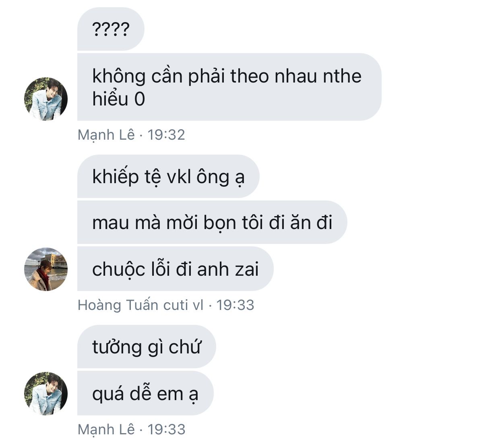Select the '????' message bubble

click(111, 29)
